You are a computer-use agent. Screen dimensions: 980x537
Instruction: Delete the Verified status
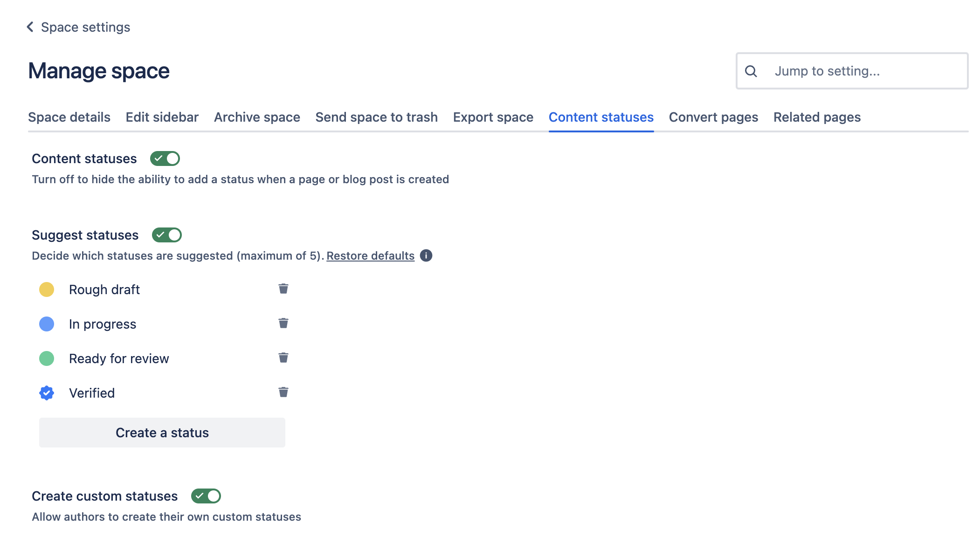[283, 392]
